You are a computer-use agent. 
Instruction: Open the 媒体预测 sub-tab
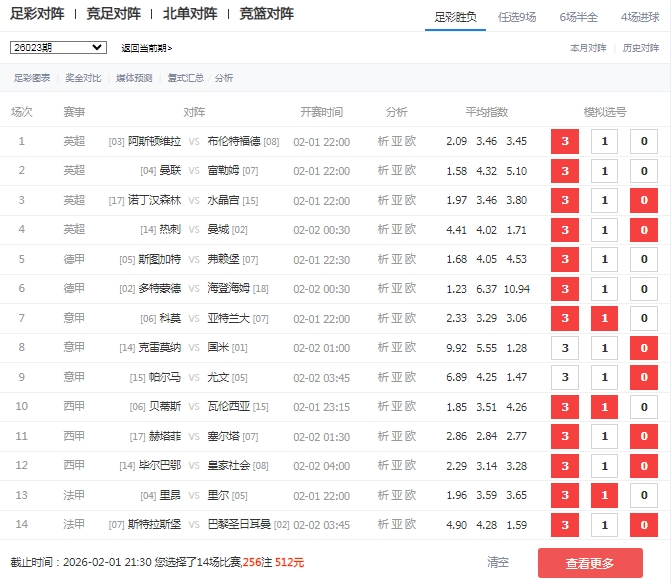tap(134, 78)
